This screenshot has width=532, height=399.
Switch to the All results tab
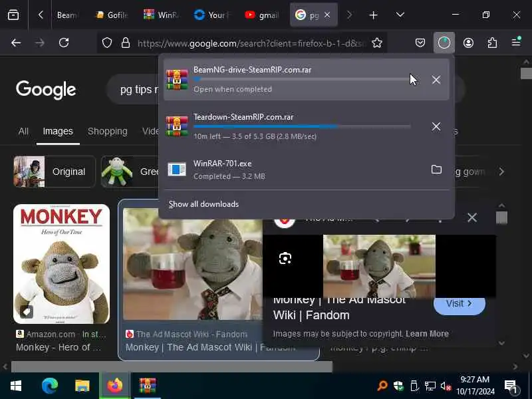pos(23,131)
